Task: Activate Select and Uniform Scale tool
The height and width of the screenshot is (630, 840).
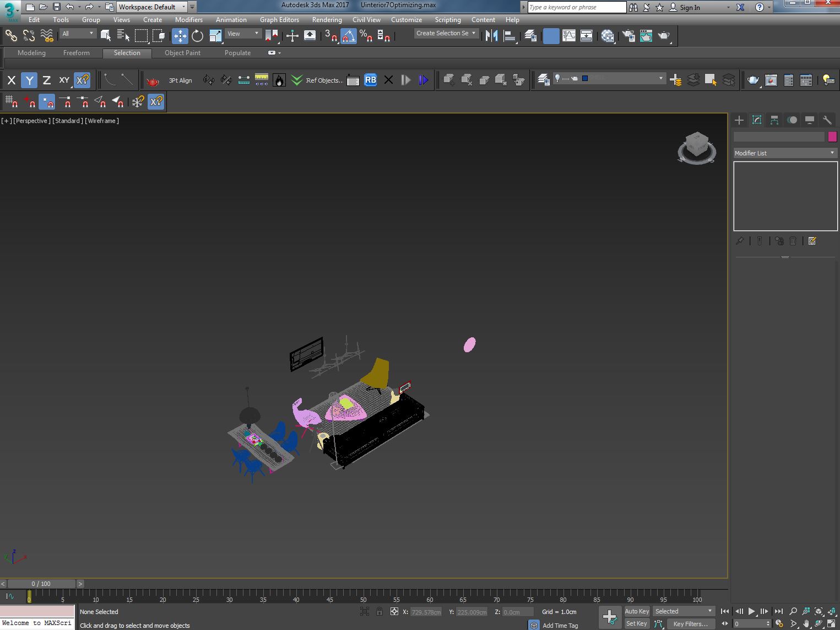Action: pos(215,36)
